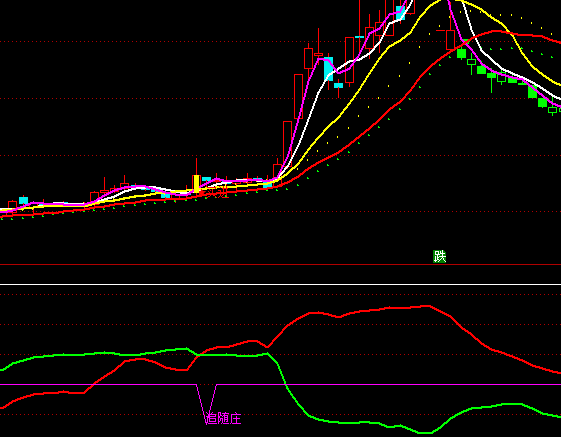The width and height of the screenshot is (561, 437).
Task: Click the green 跌 signal marker
Action: pyautogui.click(x=439, y=256)
